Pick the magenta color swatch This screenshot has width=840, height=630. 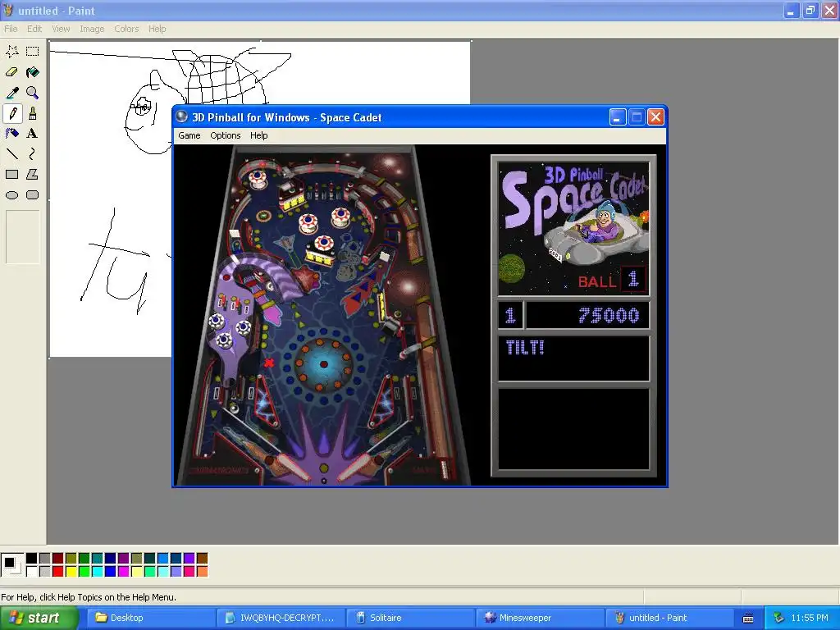[123, 572]
